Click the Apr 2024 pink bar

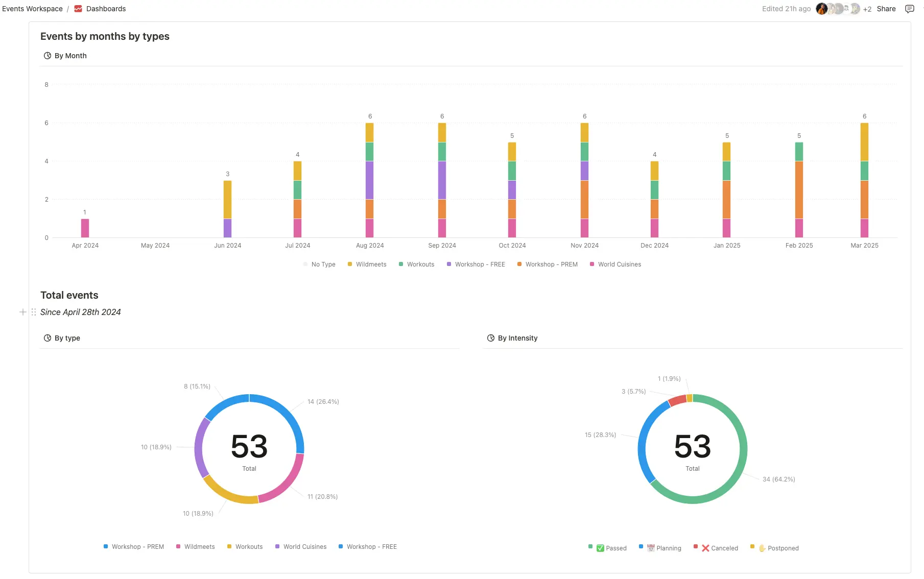click(85, 228)
